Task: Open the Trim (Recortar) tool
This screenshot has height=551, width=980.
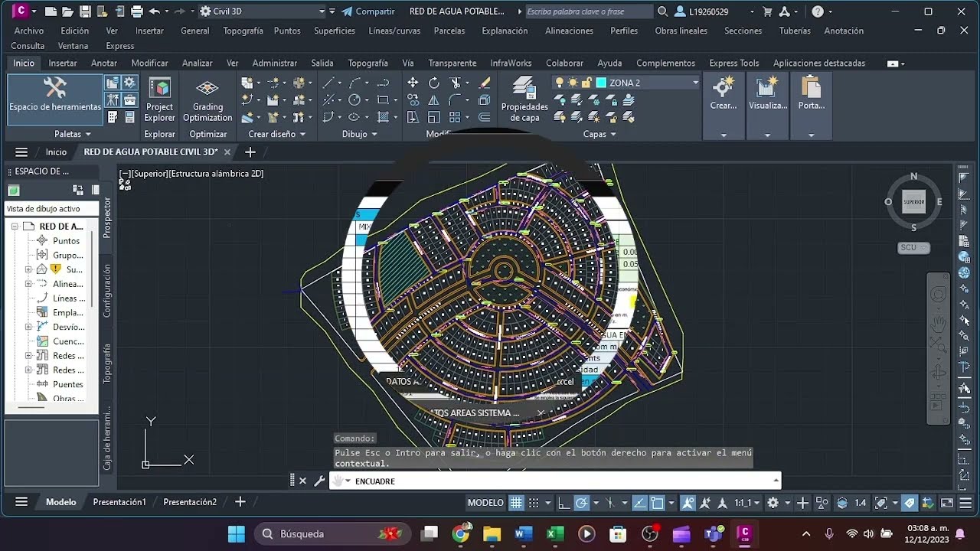Action: (x=457, y=83)
